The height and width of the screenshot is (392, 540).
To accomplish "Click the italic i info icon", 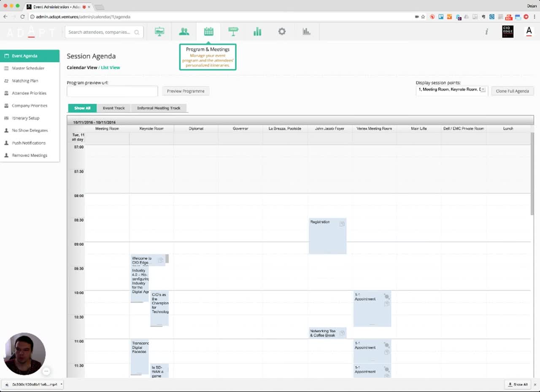I will [x=486, y=32].
